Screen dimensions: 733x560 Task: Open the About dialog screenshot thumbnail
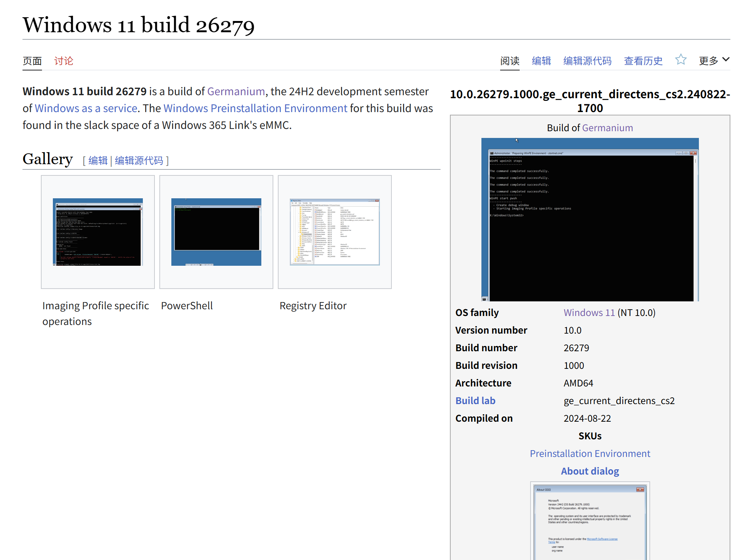[x=590, y=521]
